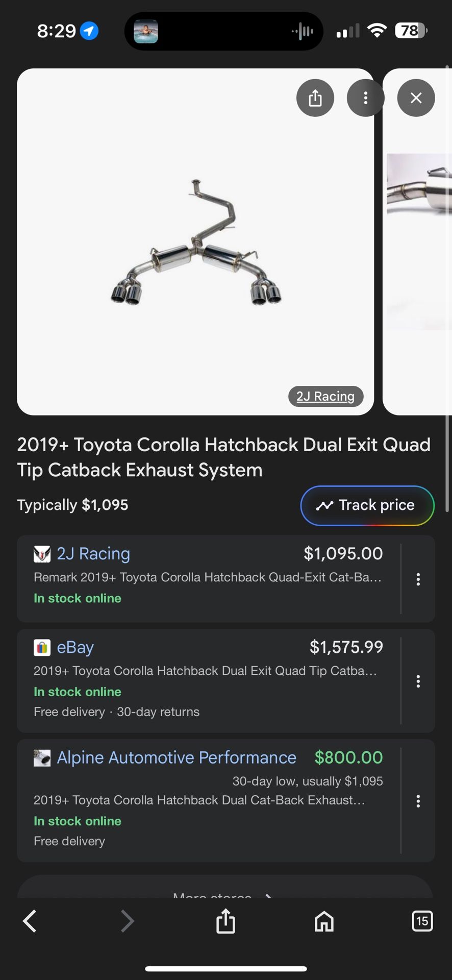Image resolution: width=452 pixels, height=980 pixels.
Task: Open the eBay store listing
Action: tap(75, 647)
